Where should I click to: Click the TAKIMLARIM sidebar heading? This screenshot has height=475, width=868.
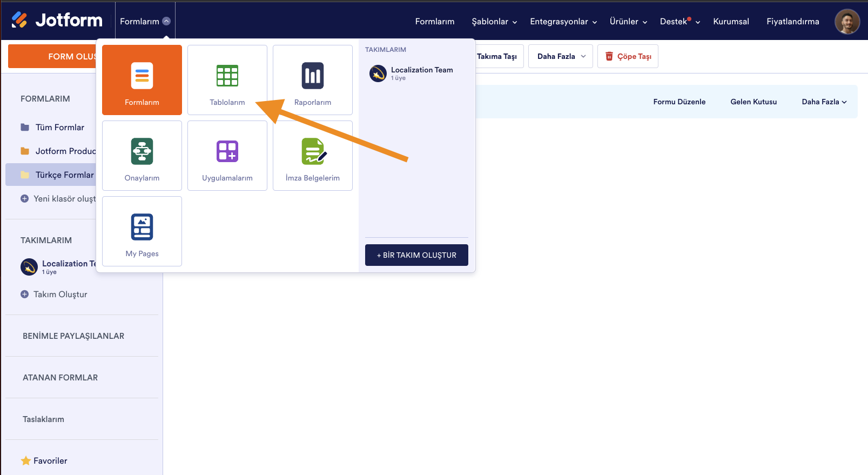click(x=46, y=240)
